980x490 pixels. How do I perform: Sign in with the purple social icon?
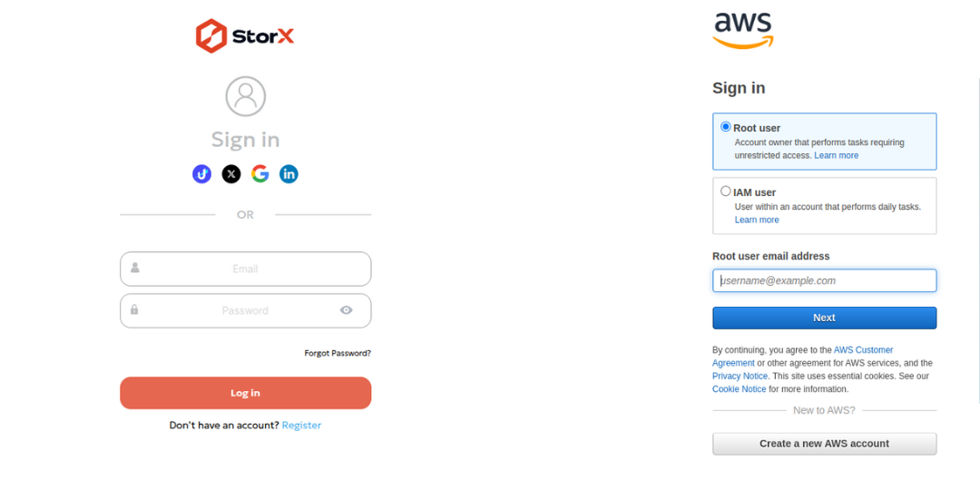pos(201,174)
